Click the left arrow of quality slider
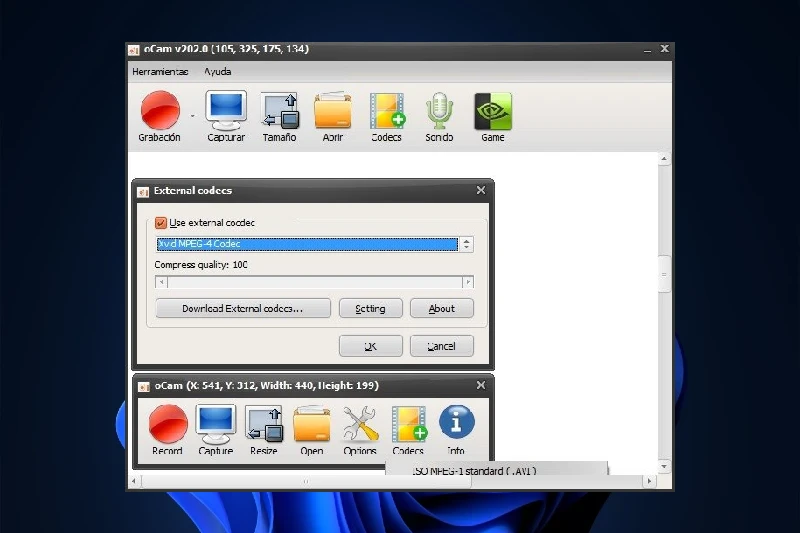Image resolution: width=800 pixels, height=533 pixels. [162, 282]
